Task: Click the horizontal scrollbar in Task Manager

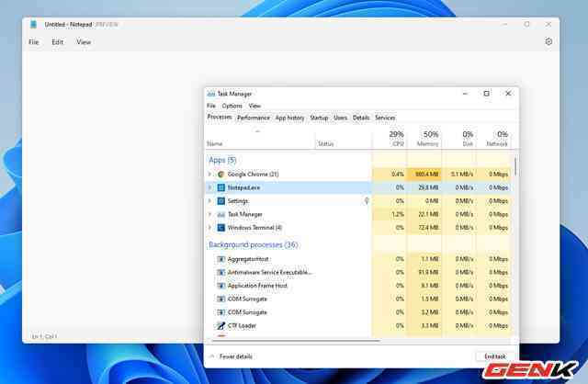Action: tap(296, 341)
